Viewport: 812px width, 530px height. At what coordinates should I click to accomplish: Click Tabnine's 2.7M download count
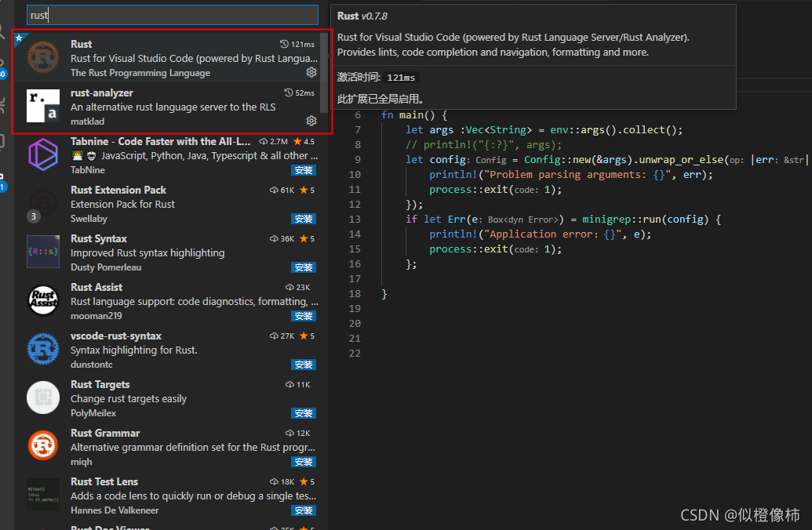(x=274, y=141)
